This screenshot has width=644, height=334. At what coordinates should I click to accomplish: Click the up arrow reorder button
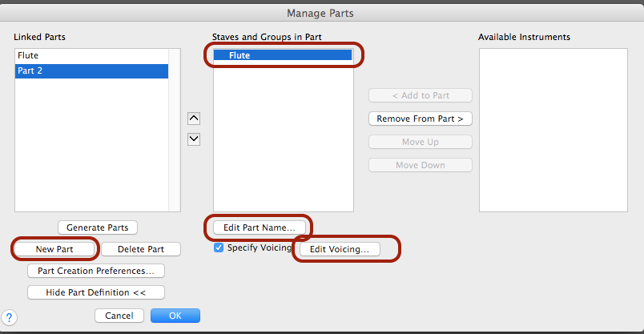(x=194, y=119)
